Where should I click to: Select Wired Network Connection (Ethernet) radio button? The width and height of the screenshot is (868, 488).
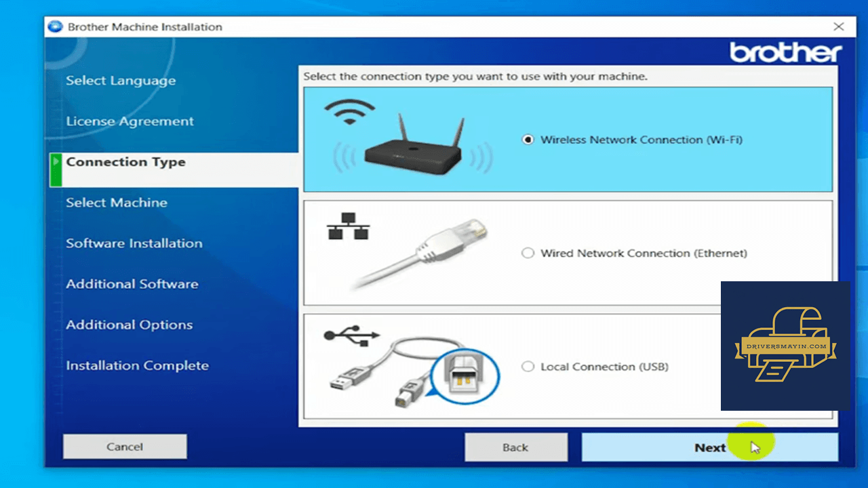pos(528,253)
